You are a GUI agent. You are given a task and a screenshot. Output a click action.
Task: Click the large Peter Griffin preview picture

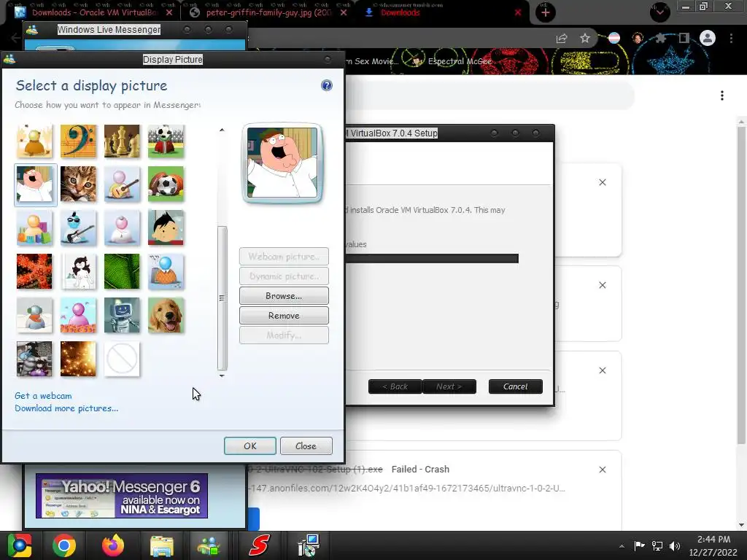tap(282, 163)
